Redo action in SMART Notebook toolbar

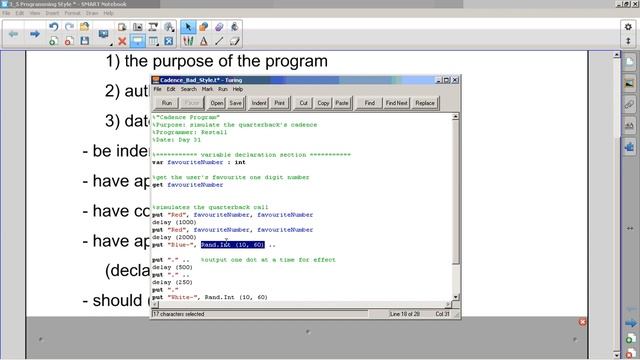(x=69, y=27)
